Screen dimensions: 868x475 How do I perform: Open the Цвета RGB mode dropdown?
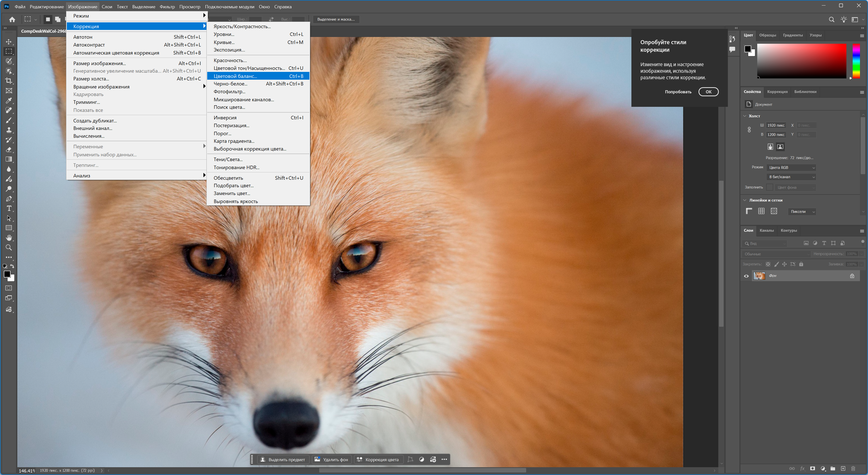[791, 168]
